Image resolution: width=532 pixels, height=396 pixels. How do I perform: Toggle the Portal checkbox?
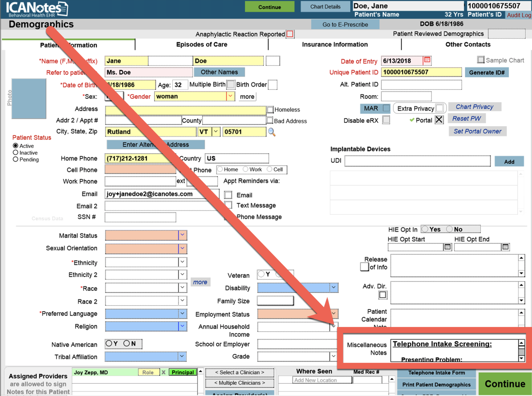439,120
